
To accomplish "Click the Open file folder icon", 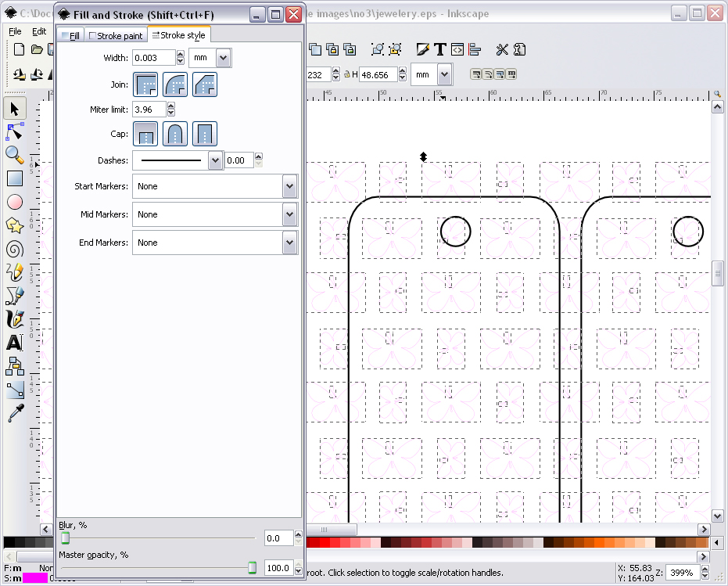I will (37, 49).
